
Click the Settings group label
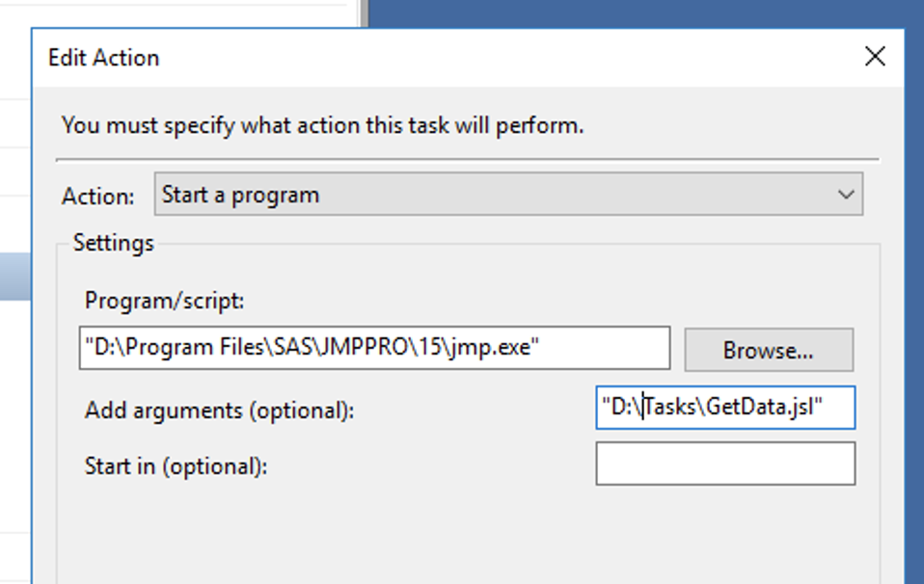[x=114, y=243]
